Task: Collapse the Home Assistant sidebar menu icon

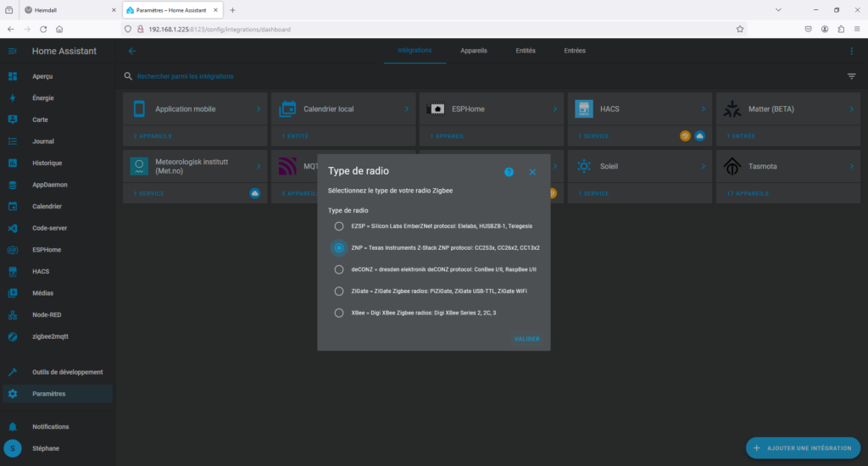Action: [12, 51]
